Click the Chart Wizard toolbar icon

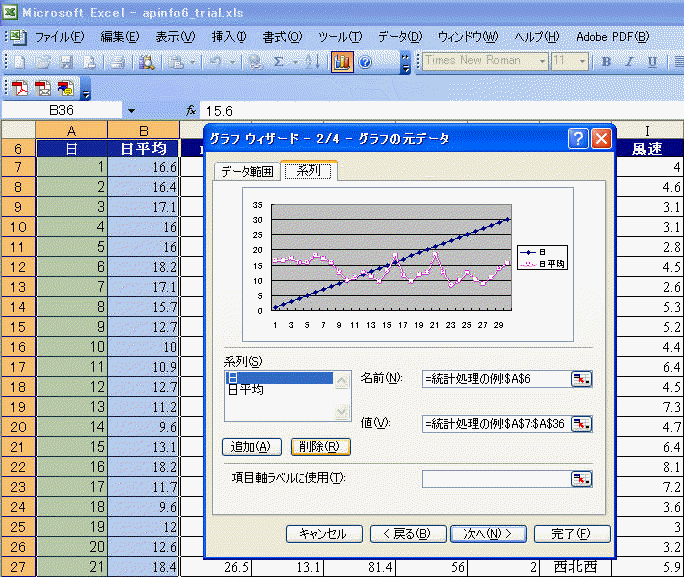[342, 62]
